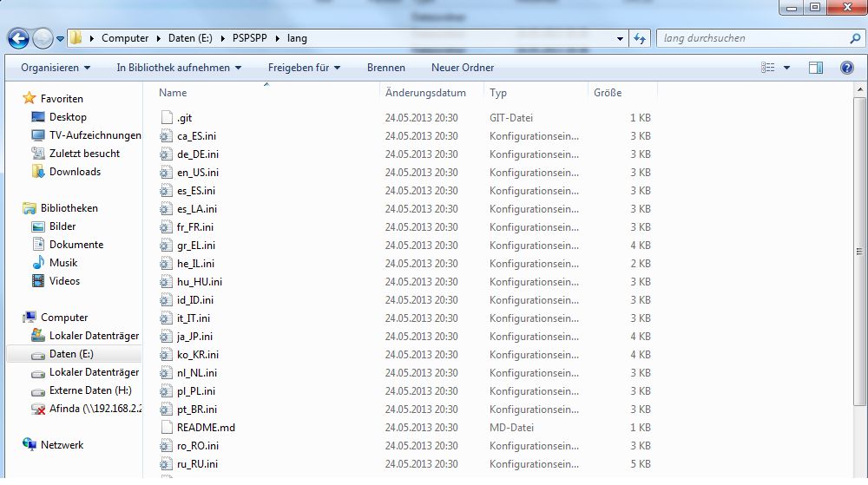Select the de_DE.ini file icon

168,154
